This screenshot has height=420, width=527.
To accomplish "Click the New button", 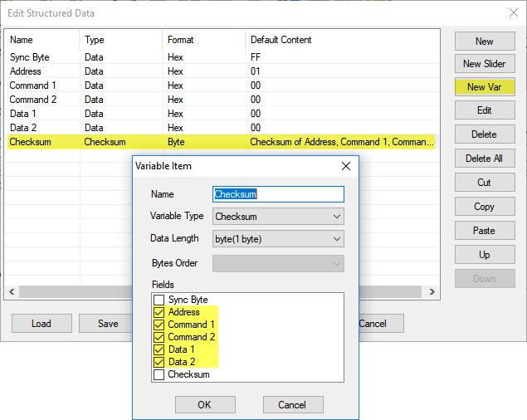I will 485,41.
